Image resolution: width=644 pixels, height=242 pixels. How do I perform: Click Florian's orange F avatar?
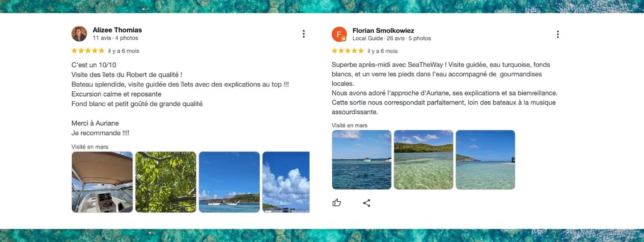(x=339, y=34)
